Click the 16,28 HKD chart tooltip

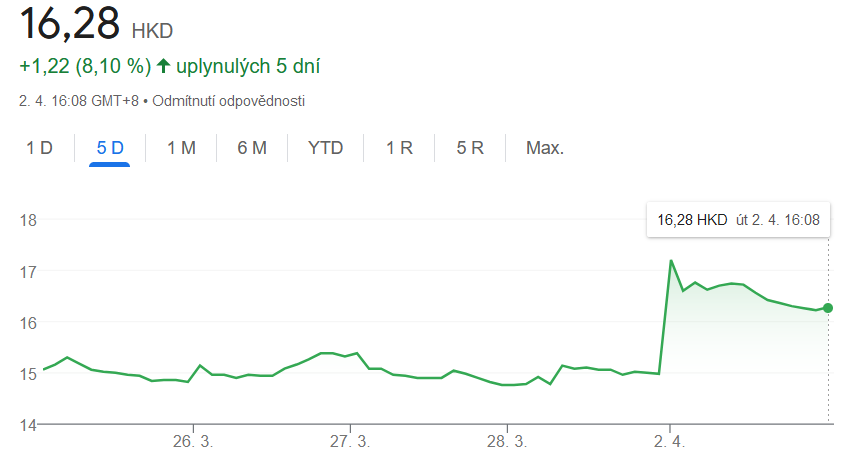[738, 219]
